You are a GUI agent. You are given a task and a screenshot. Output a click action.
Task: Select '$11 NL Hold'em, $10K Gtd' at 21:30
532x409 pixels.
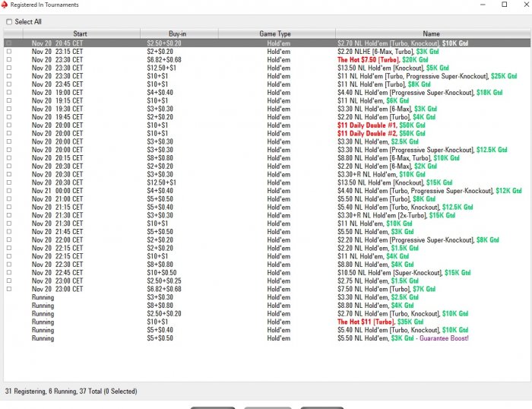pyautogui.click(x=375, y=224)
